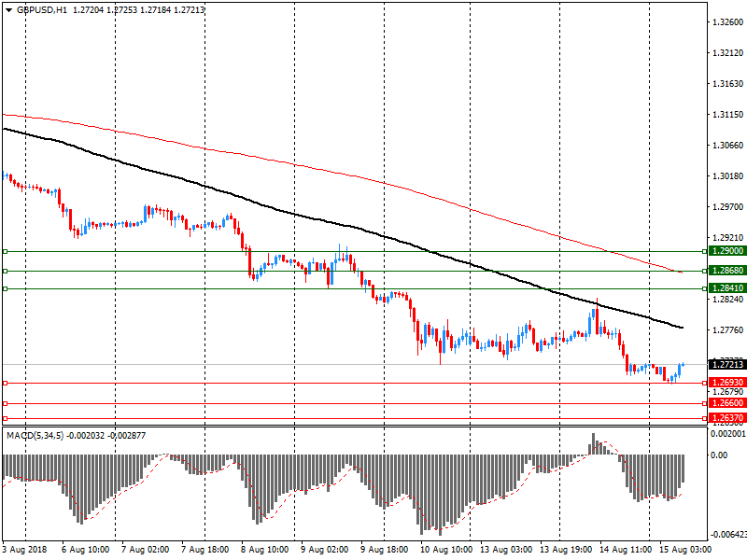Screen dimensions: 747x560
Task: Select the 1.26930 red level price label
Action: [x=727, y=383]
